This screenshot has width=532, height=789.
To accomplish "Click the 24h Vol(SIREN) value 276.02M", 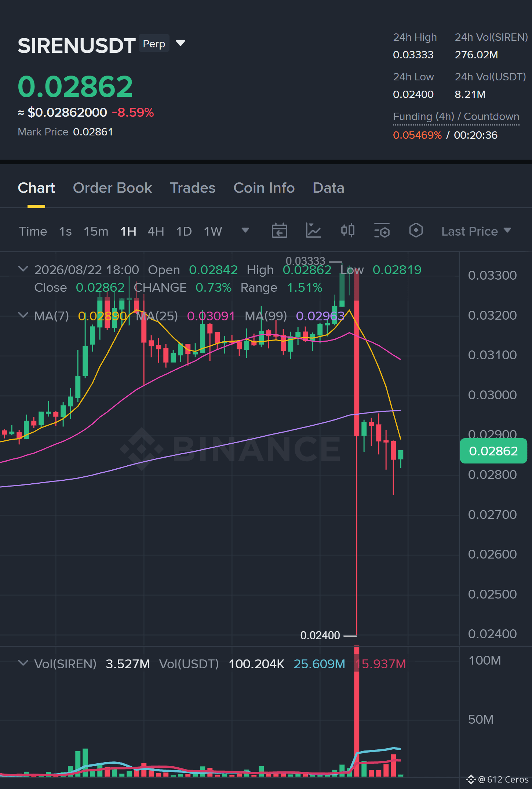I will click(476, 55).
